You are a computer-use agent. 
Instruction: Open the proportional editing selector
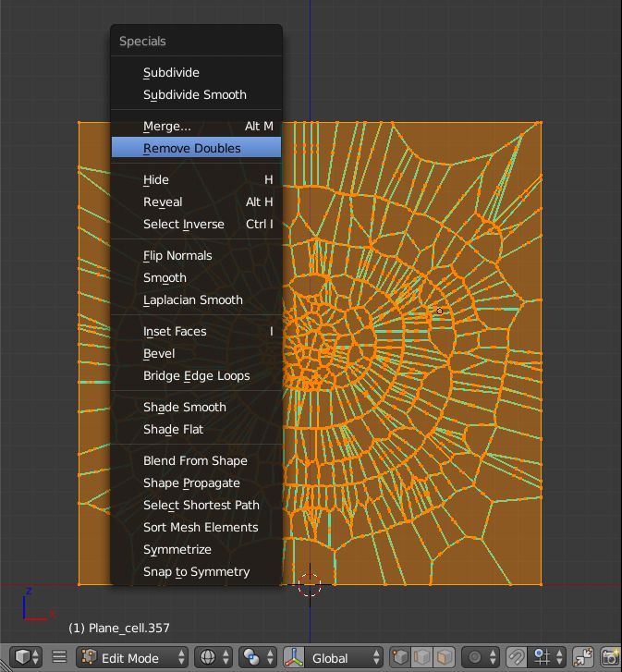coord(481,656)
